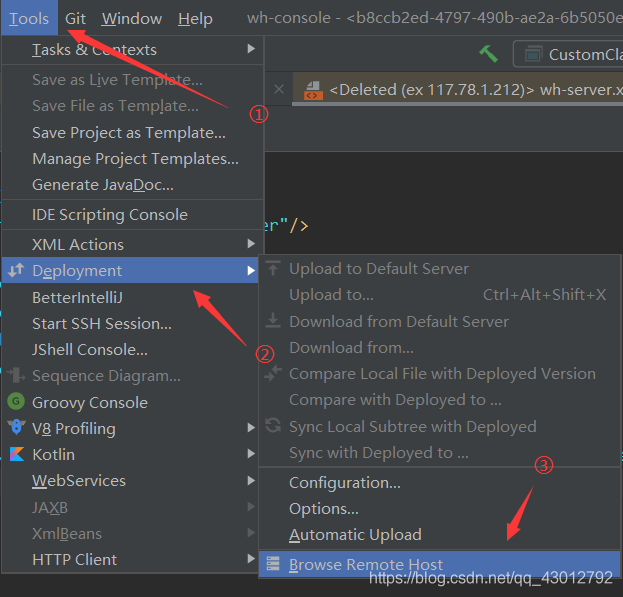Open Groovy Console menu entry
Viewport: 623px width, 597px height.
130,402
